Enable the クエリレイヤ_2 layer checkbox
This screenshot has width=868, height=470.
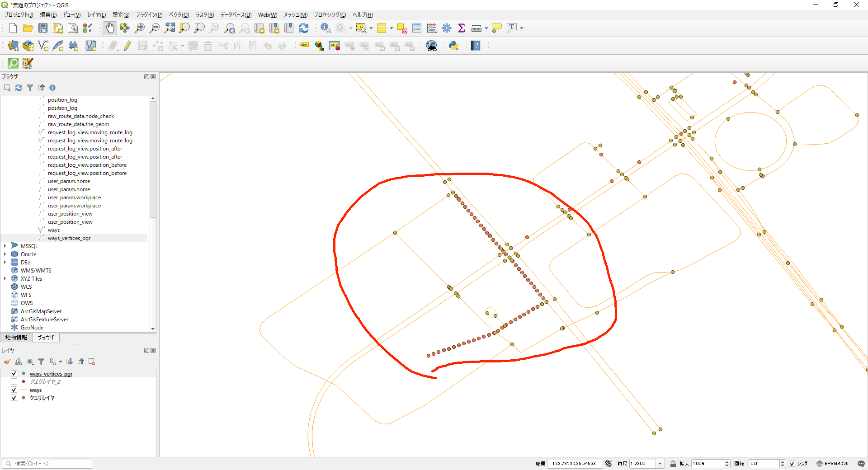point(14,381)
